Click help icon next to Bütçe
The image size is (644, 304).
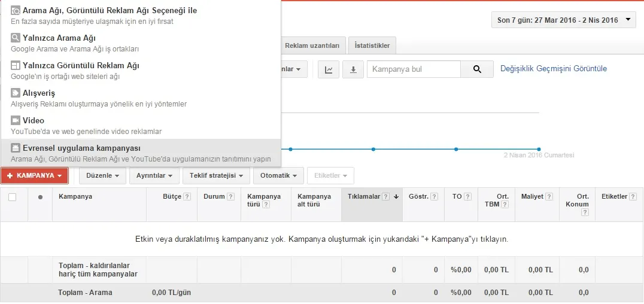coord(187,197)
